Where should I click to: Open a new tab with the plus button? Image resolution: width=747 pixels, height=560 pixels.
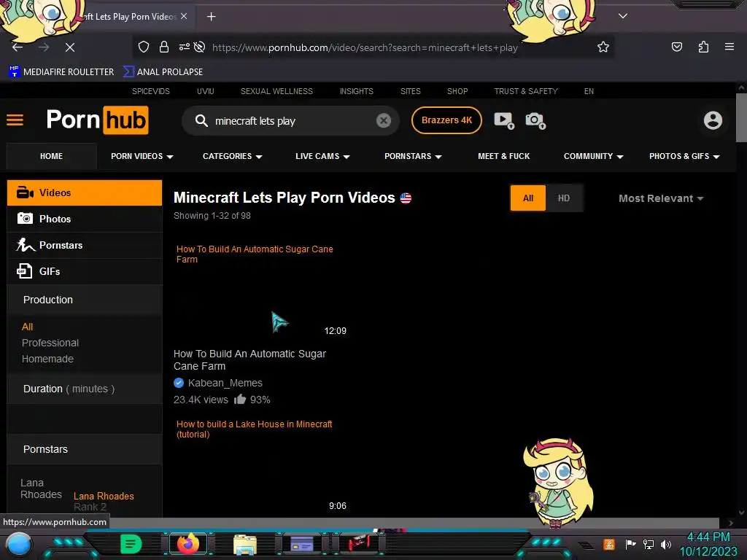tap(211, 17)
